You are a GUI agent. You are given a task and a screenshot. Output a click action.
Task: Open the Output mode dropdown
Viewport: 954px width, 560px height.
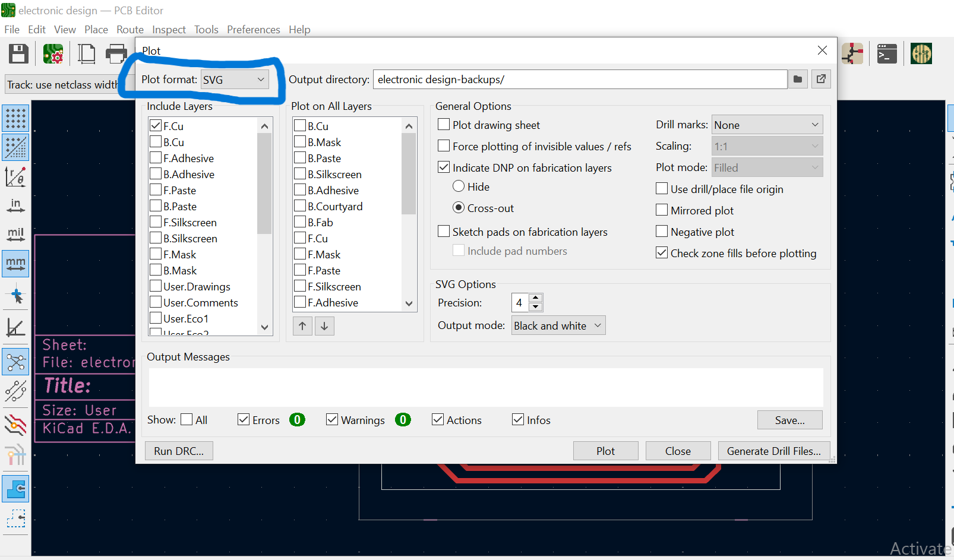558,325
